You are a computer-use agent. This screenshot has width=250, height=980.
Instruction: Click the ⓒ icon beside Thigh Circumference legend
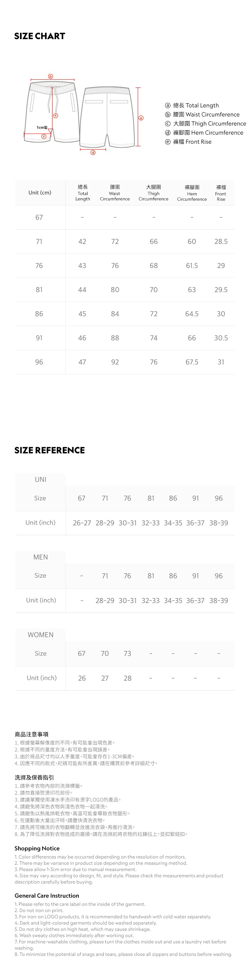(167, 124)
